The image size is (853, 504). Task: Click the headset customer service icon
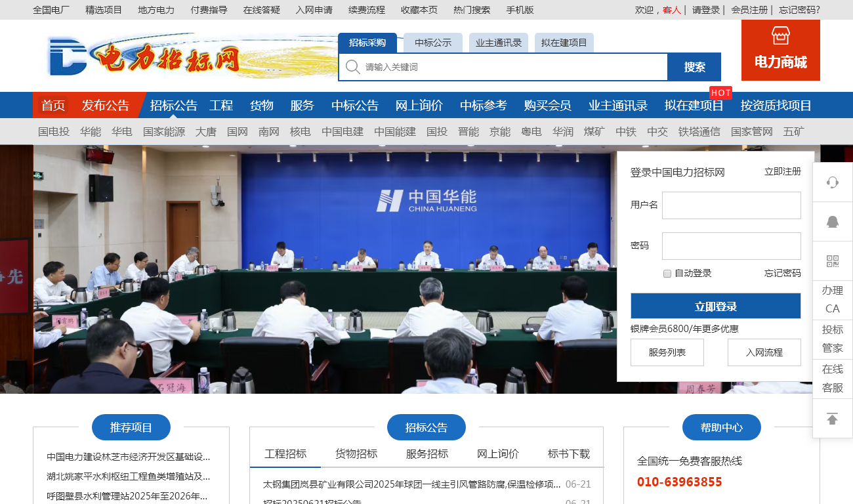[833, 182]
